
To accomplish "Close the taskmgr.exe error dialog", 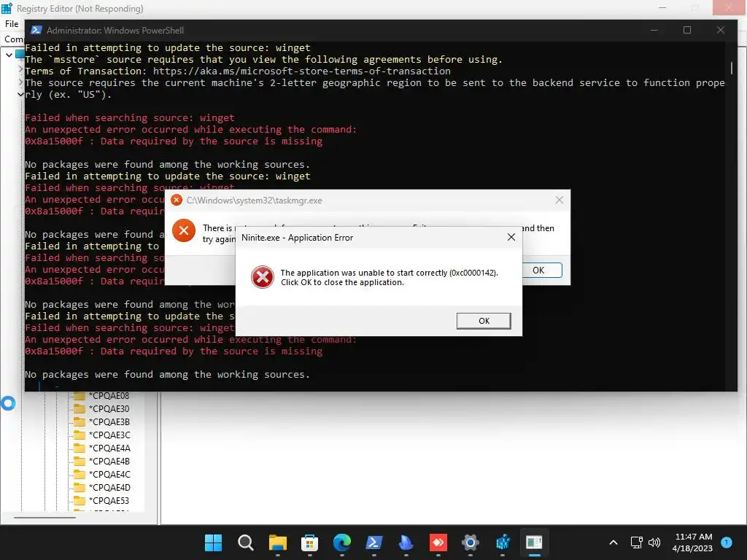I will point(560,200).
